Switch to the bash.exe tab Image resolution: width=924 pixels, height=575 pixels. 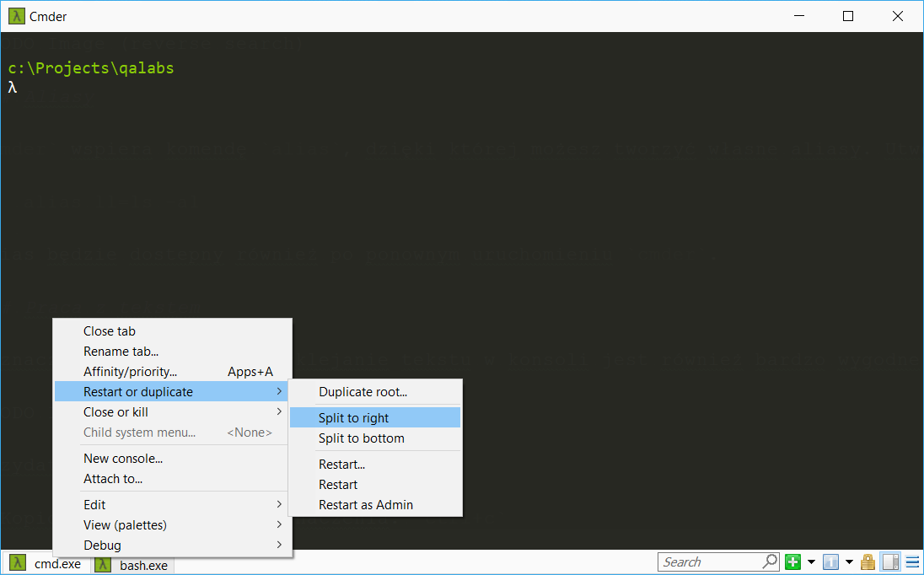(x=142, y=565)
